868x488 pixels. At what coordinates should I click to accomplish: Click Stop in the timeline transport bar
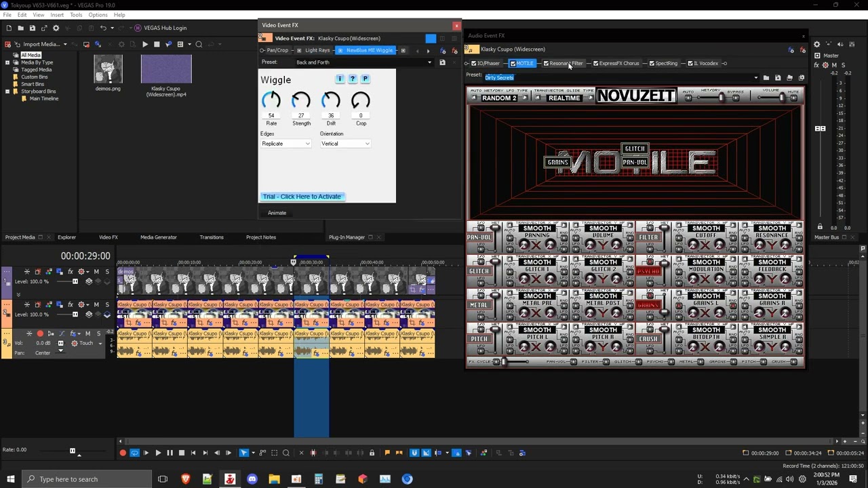(x=181, y=453)
